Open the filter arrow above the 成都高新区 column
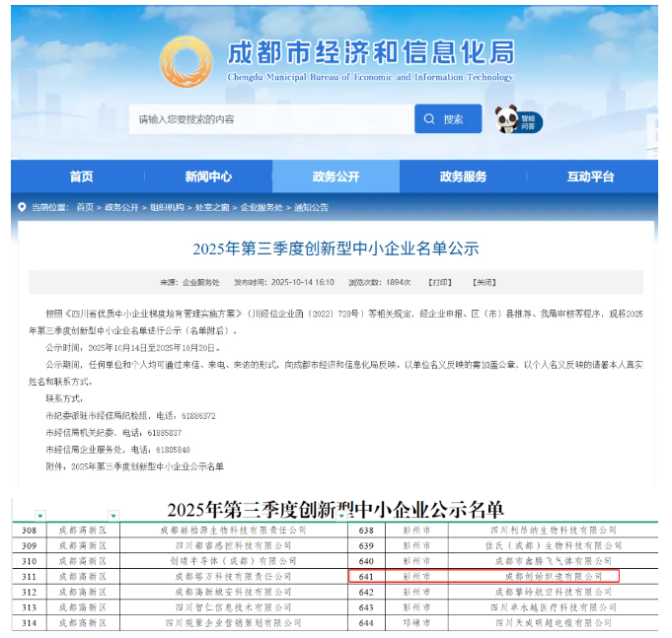 coord(113,516)
